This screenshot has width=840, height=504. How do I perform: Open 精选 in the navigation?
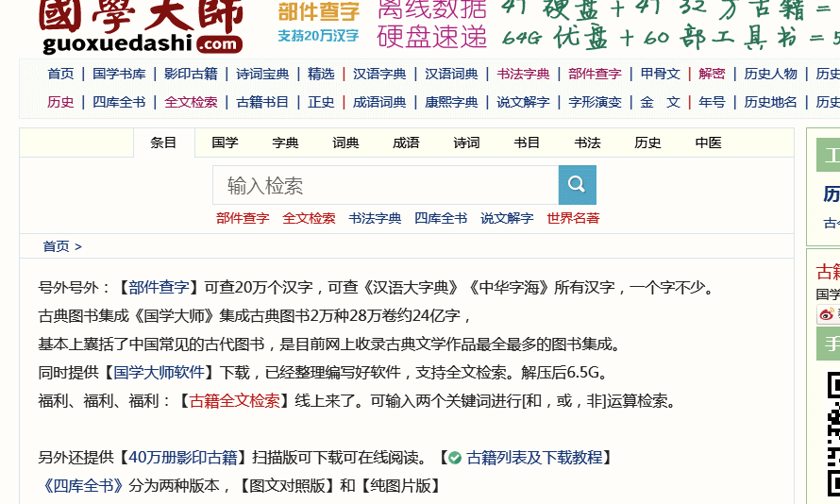321,74
